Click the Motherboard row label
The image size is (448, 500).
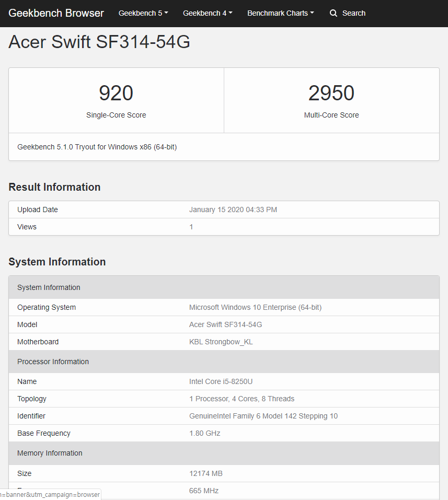tap(38, 342)
